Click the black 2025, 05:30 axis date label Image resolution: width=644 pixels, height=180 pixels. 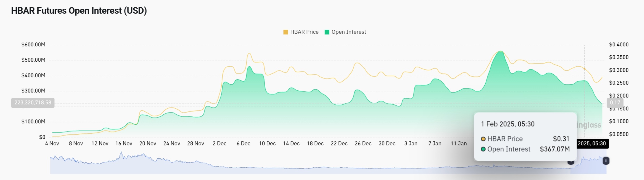coord(592,144)
